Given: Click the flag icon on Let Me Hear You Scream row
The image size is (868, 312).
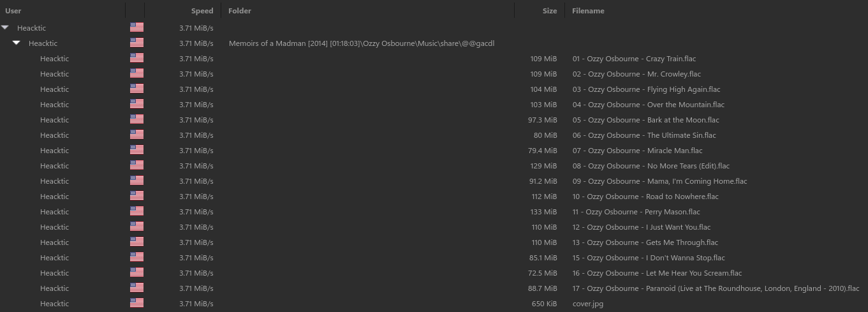Looking at the screenshot, I should 136,272.
